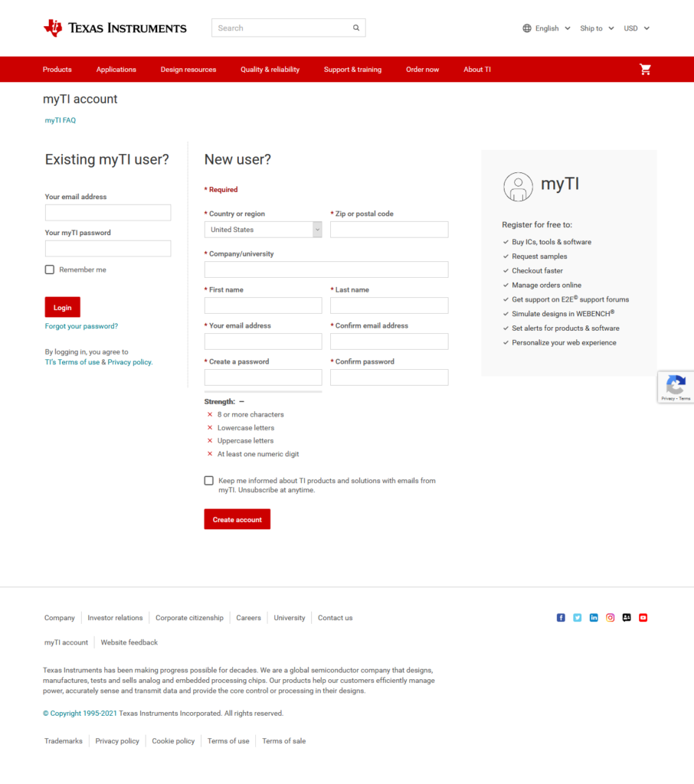Click the search magnifier icon
694x784 pixels.
pos(356,28)
